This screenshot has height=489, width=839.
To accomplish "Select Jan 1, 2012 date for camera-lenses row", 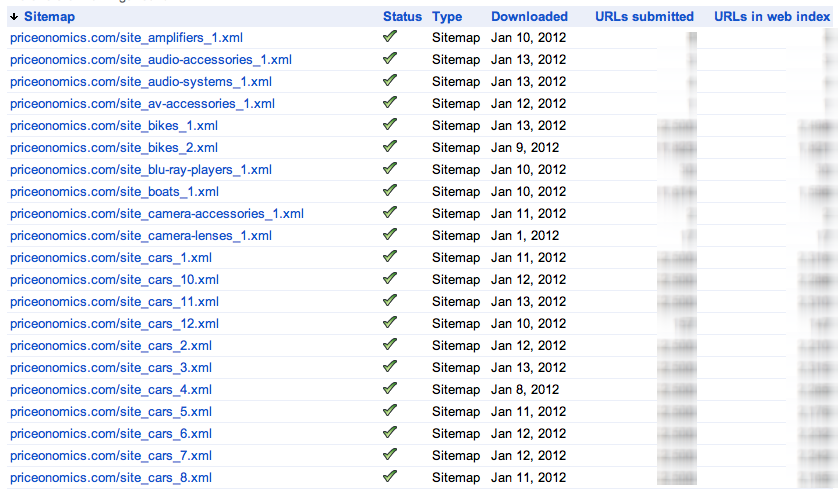I will point(525,235).
